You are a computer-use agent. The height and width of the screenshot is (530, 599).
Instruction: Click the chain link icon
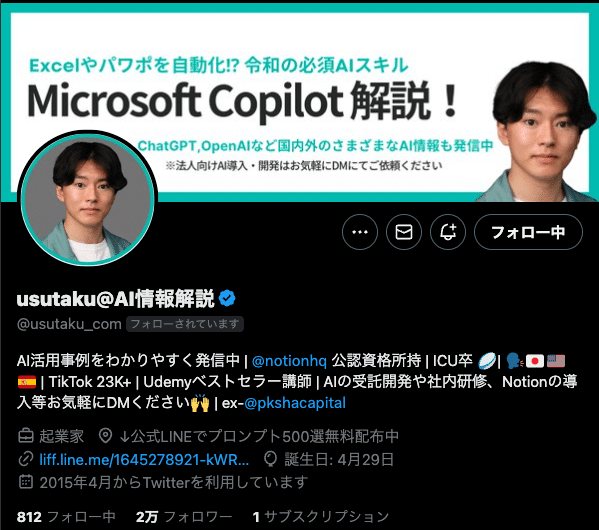click(26, 459)
